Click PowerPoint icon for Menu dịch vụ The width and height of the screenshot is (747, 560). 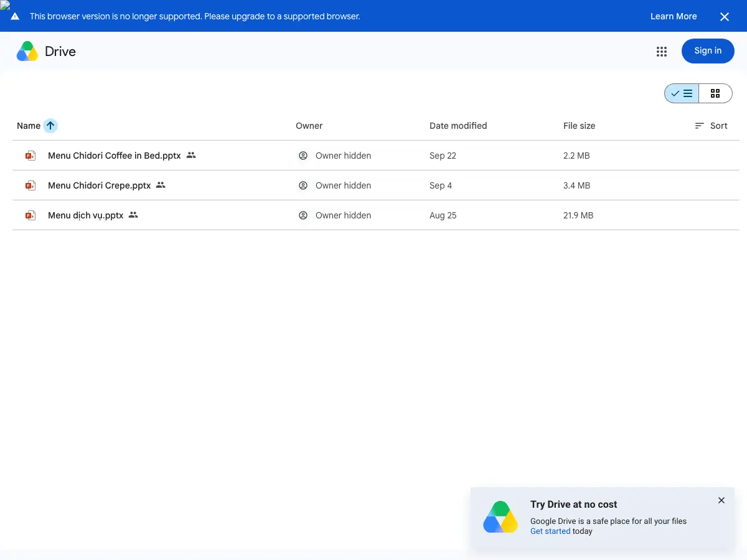pos(30,215)
